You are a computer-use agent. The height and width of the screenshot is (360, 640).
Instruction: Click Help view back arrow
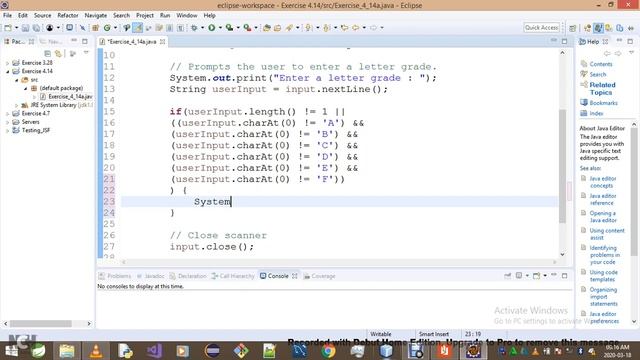pos(607,53)
